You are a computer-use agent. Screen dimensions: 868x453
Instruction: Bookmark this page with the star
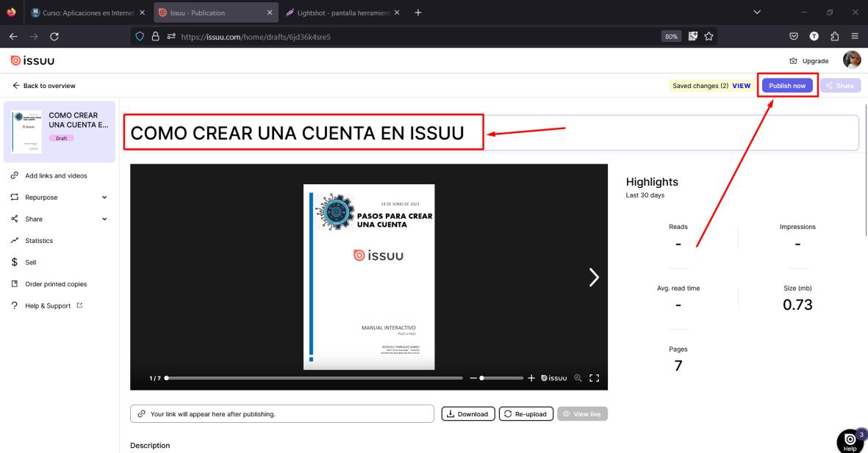[709, 37]
